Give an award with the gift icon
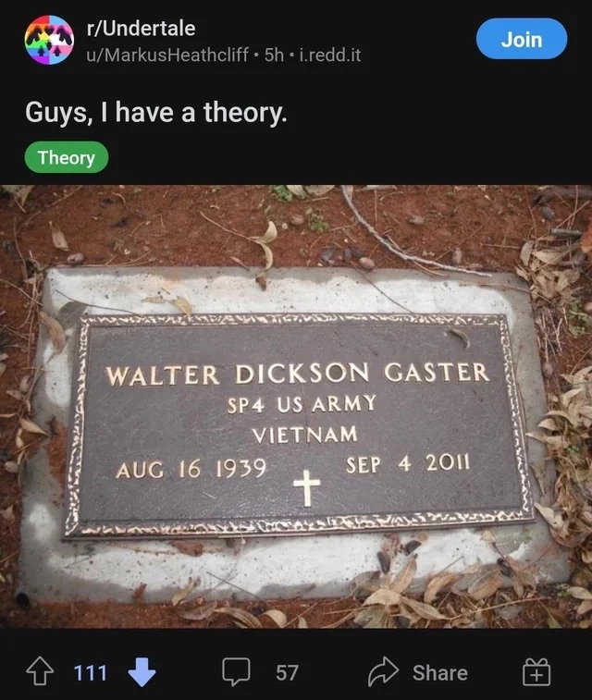This screenshot has height=700, width=592. [536, 671]
